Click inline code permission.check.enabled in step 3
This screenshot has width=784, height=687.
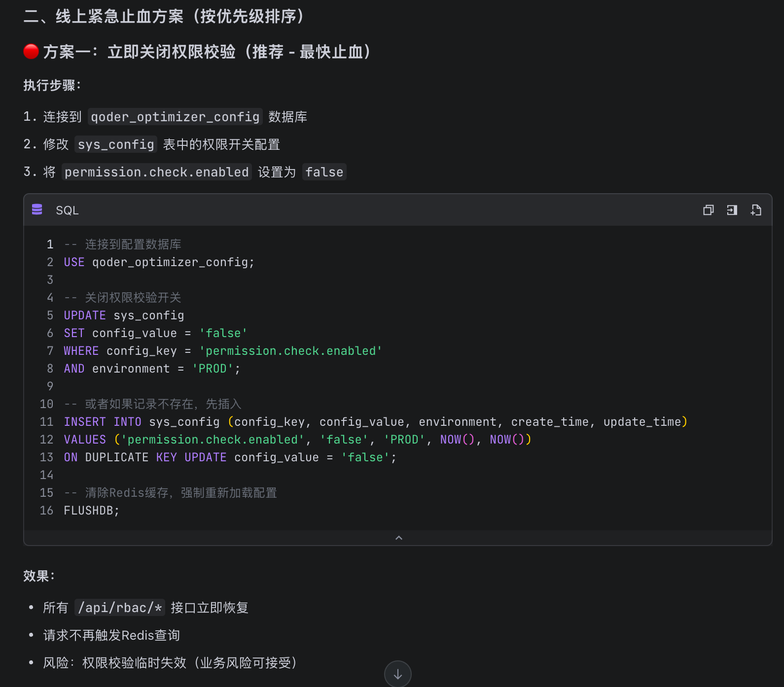pyautogui.click(x=156, y=172)
